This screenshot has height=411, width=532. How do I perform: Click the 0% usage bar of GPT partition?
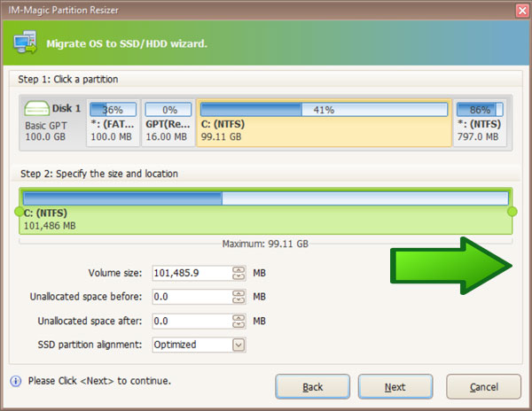point(168,110)
